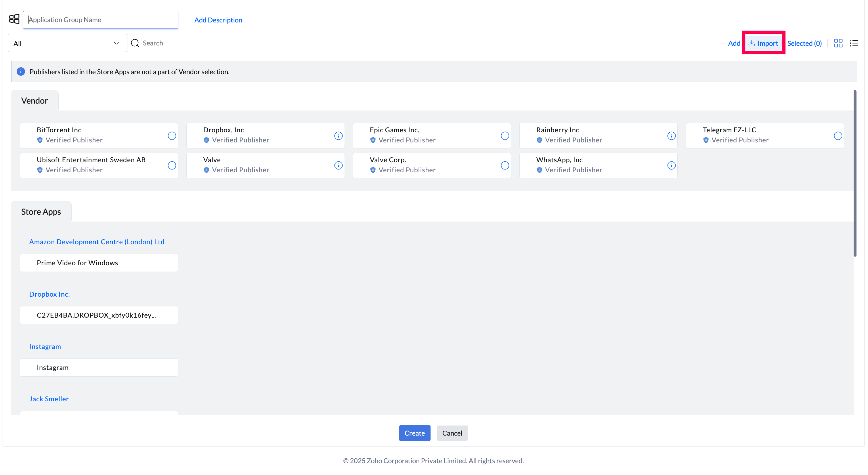The height and width of the screenshot is (475, 868).
Task: Click the Add Description link
Action: (218, 20)
